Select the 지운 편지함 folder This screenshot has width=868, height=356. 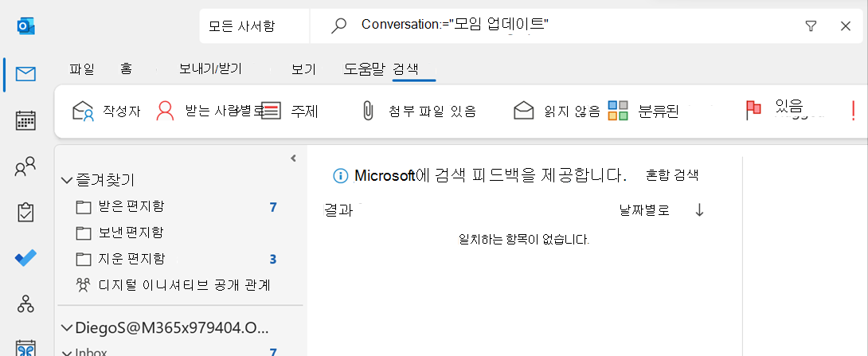176,259
